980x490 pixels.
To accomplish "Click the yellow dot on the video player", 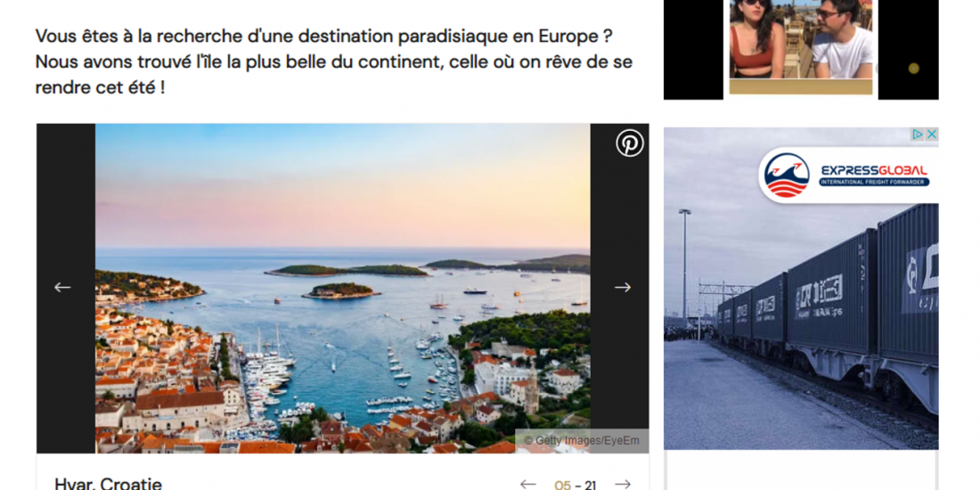I will click(x=914, y=68).
